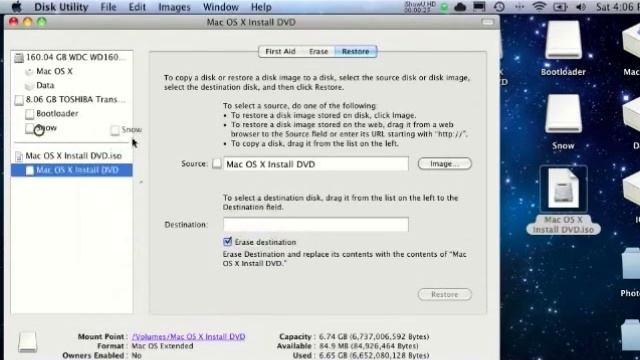The image size is (640, 360).
Task: Open the Apple menu
Action: coord(16,7)
